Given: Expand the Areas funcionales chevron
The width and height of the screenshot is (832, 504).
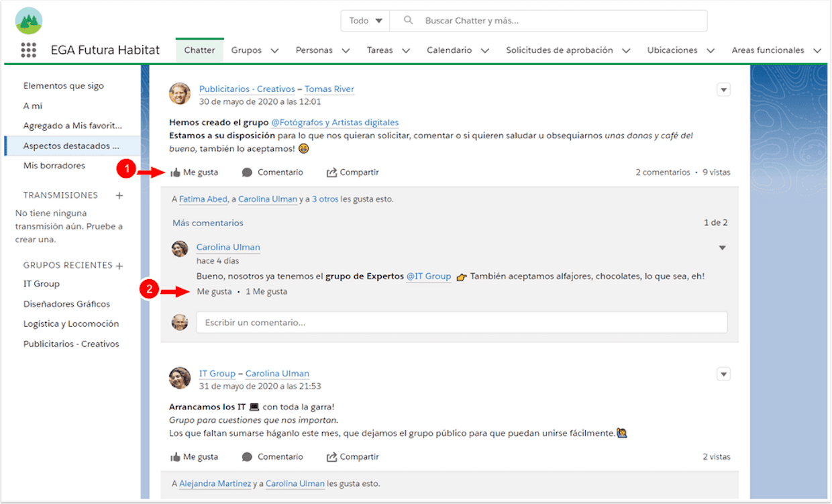Looking at the screenshot, I should (817, 50).
